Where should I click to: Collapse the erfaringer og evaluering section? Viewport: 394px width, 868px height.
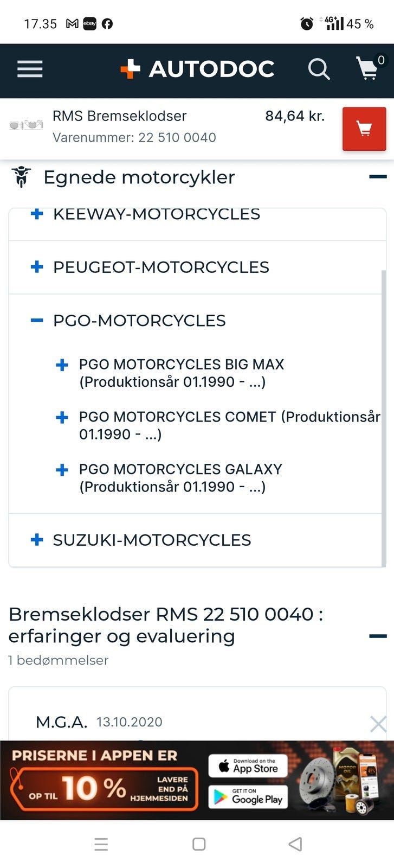coord(378,636)
